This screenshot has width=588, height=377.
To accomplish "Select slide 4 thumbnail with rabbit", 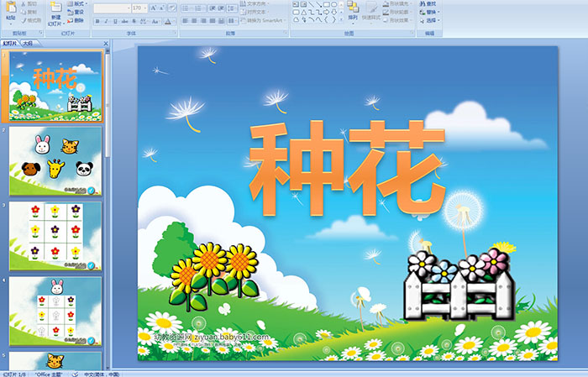I will point(55,311).
